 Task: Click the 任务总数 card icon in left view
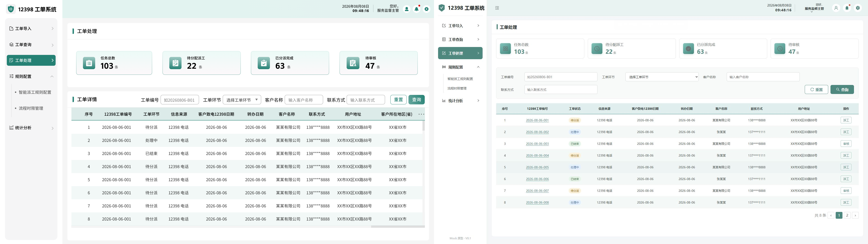(x=89, y=63)
